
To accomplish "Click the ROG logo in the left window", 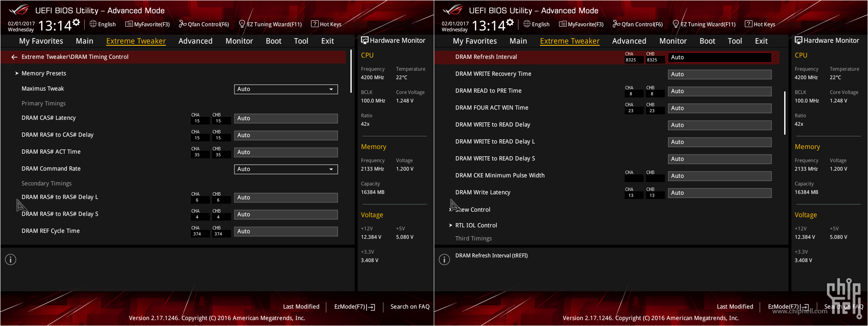I will point(19,10).
